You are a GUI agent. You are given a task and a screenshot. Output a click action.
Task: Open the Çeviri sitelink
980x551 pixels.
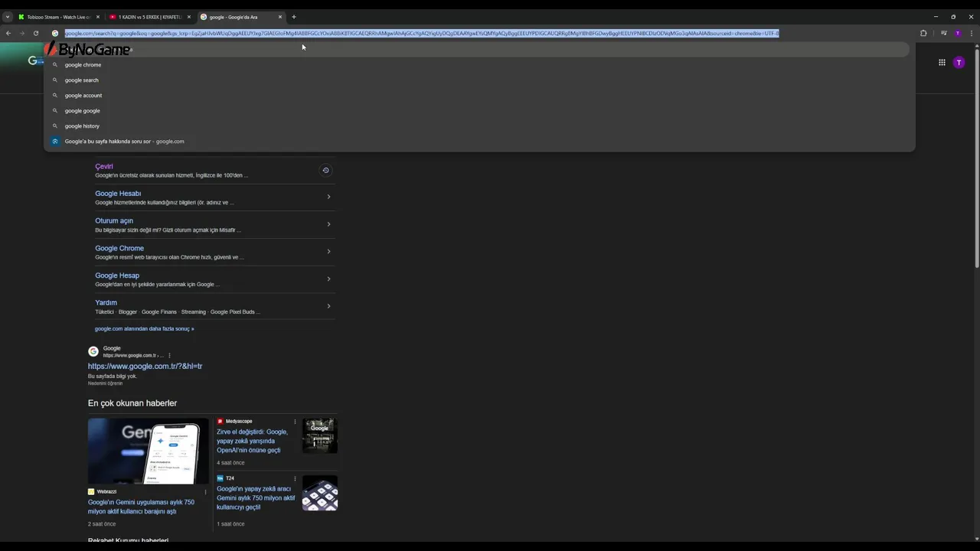pyautogui.click(x=104, y=166)
